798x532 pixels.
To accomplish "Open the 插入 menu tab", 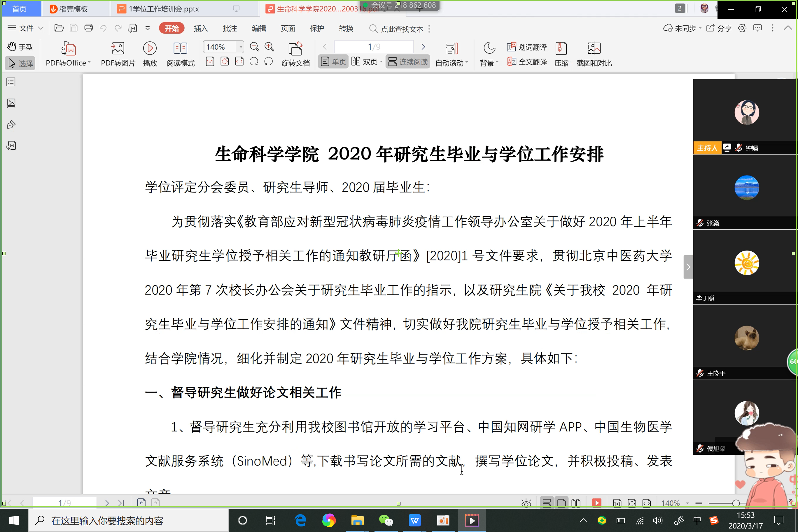I will point(200,29).
